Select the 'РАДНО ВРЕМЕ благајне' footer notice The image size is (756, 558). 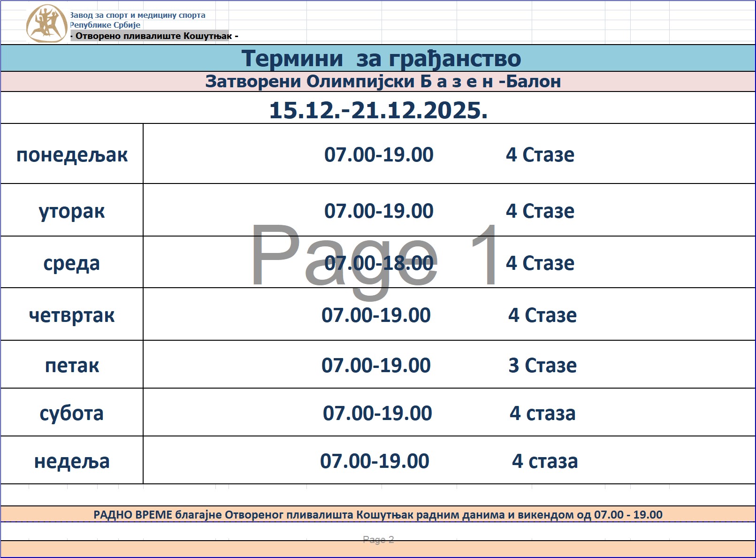[378, 514]
